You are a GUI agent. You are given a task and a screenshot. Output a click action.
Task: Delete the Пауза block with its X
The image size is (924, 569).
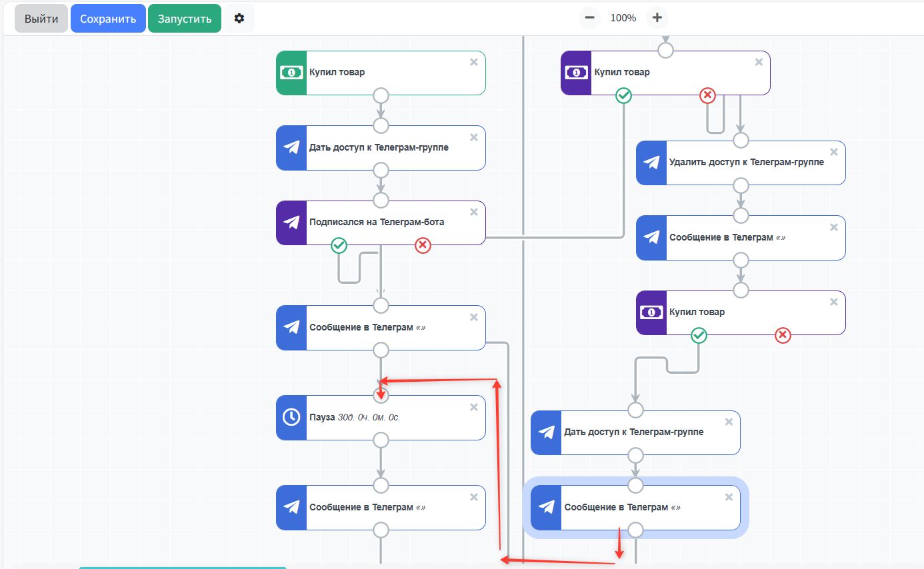(474, 407)
